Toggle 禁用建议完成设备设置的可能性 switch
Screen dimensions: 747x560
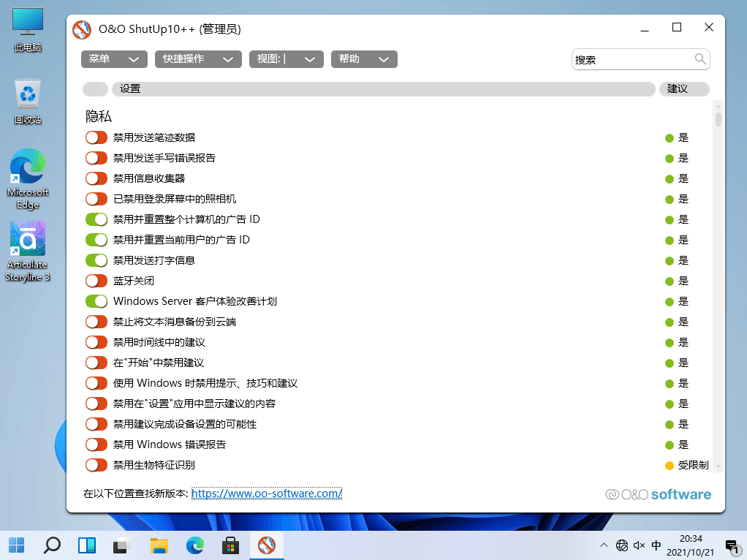(96, 424)
